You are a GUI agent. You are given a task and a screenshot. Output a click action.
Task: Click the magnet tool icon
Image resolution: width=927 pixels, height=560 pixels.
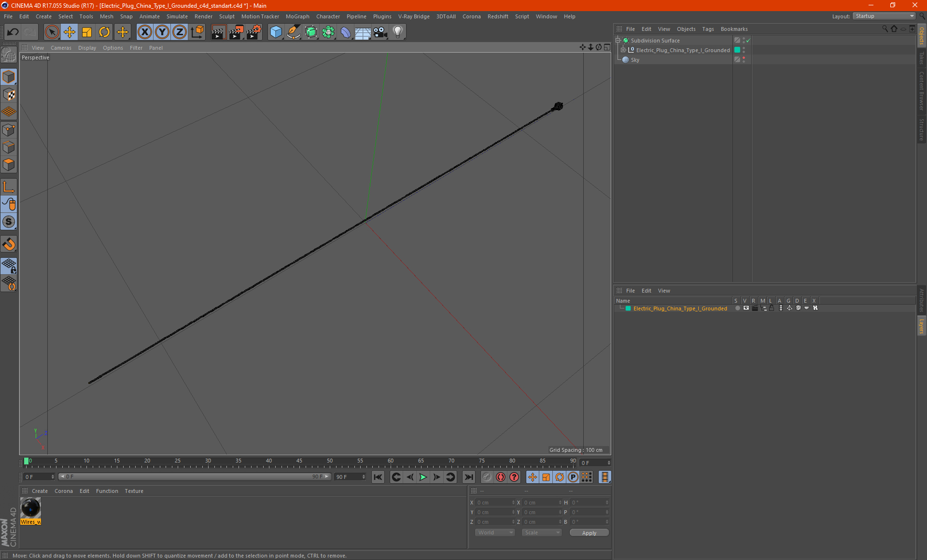click(x=9, y=244)
